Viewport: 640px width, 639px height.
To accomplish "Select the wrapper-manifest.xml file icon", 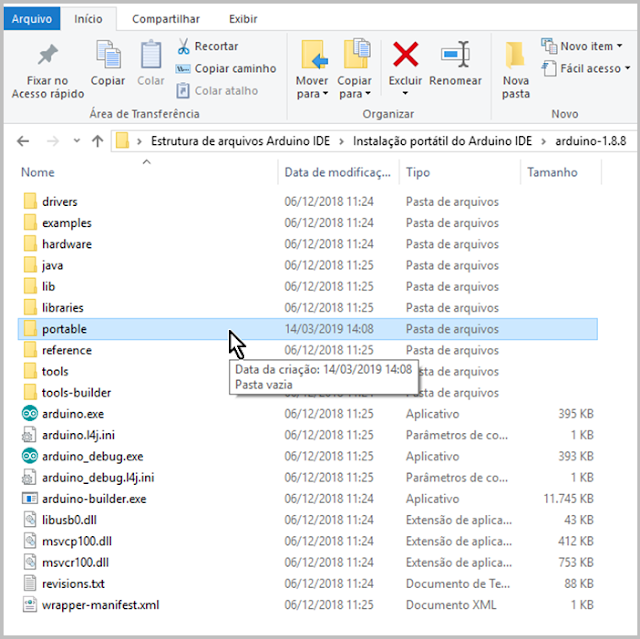I will 30,605.
